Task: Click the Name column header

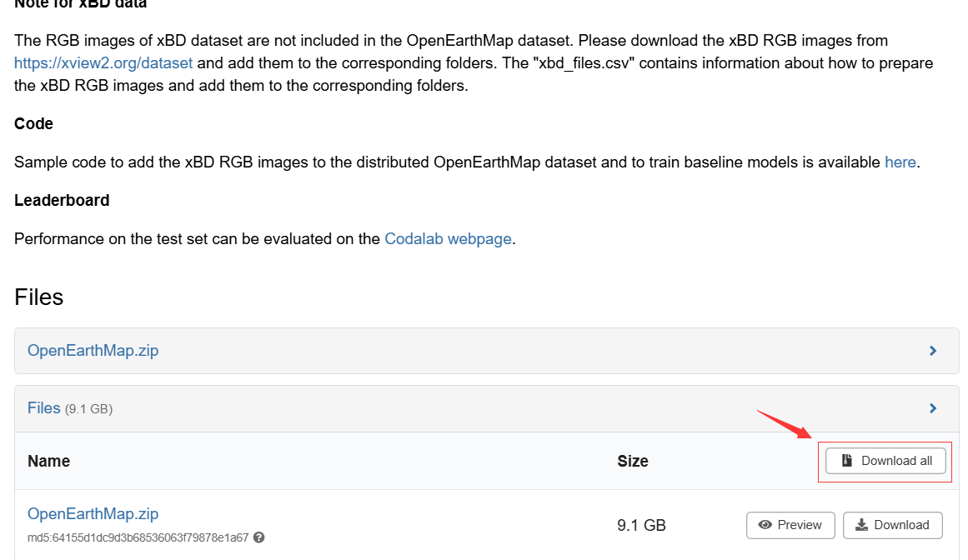Action: click(x=48, y=461)
